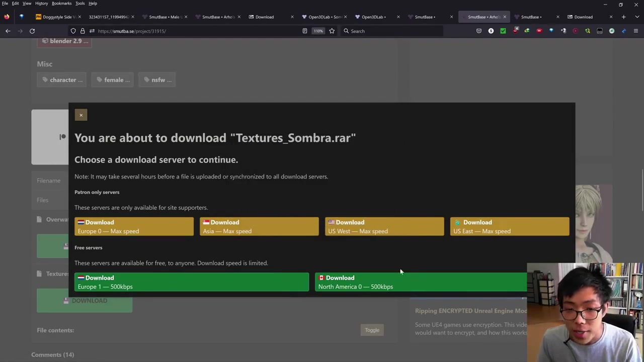Reset the 110% zoom level indicator
The height and width of the screenshot is (362, 644).
(x=318, y=31)
